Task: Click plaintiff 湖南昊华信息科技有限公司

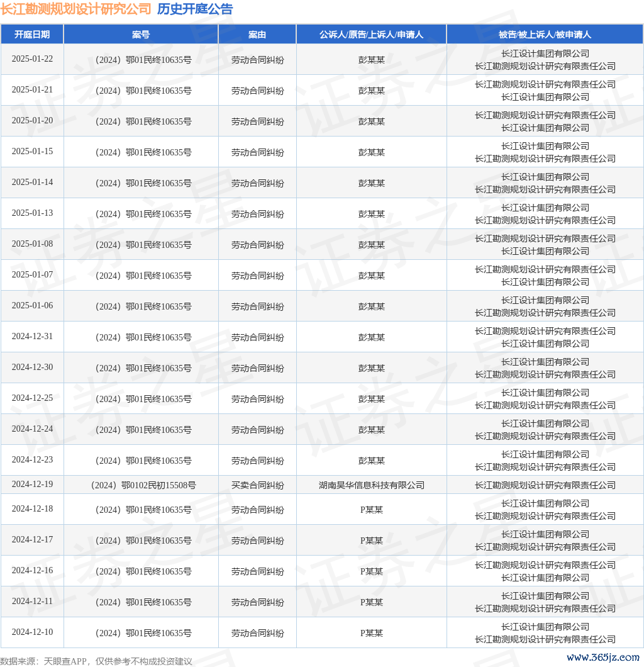Action: pos(372,485)
